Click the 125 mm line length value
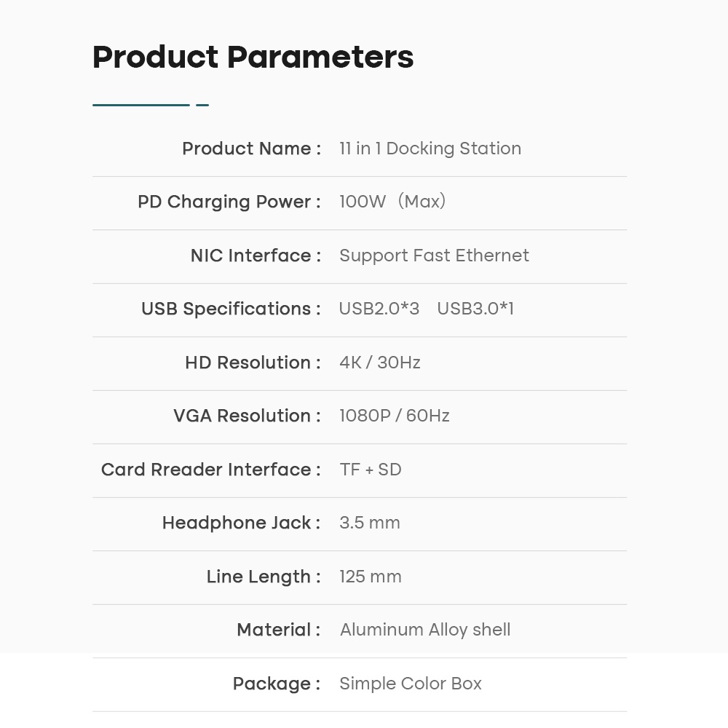Viewport: 728px width, 728px height. click(371, 577)
